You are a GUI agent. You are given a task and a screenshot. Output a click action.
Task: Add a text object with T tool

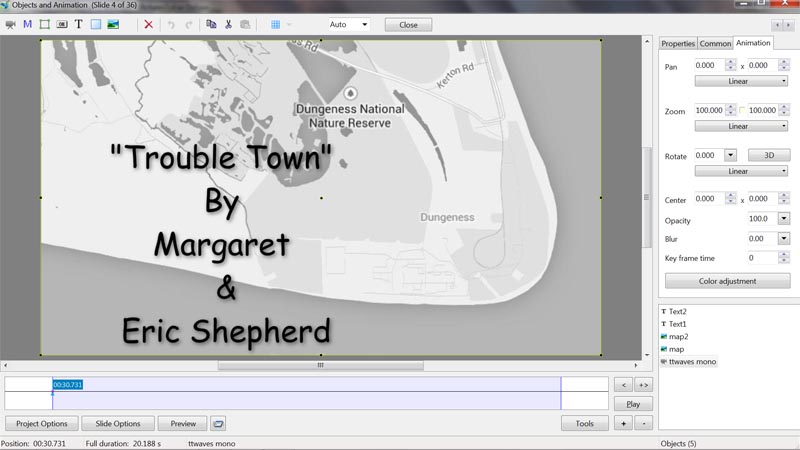pos(79,24)
